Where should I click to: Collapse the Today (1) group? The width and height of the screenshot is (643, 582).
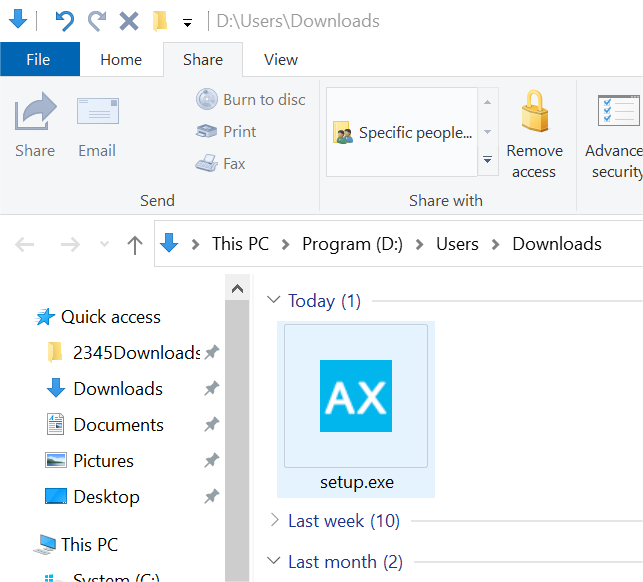tap(274, 300)
